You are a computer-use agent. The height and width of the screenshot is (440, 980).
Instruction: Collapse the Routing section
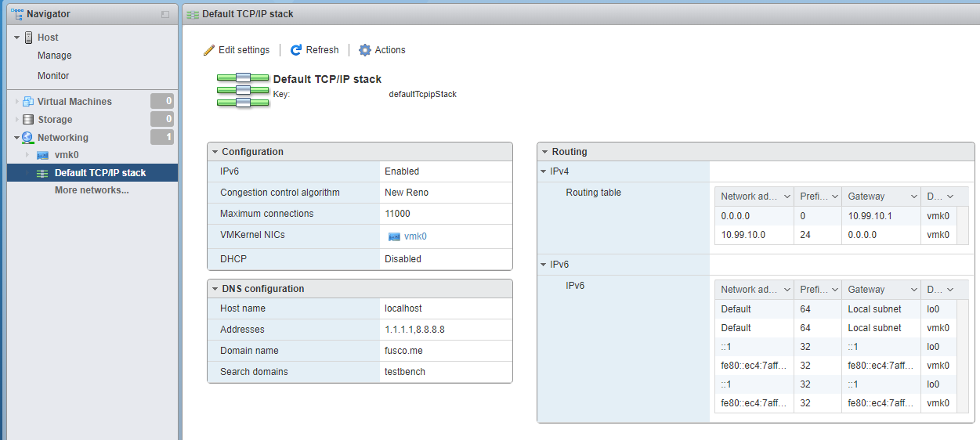(544, 152)
